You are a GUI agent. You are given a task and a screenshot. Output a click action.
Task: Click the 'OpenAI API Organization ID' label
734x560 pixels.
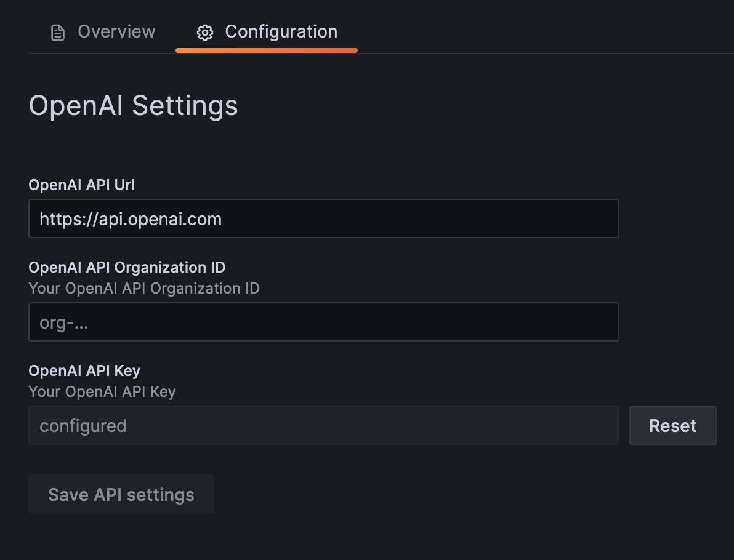[x=127, y=268]
